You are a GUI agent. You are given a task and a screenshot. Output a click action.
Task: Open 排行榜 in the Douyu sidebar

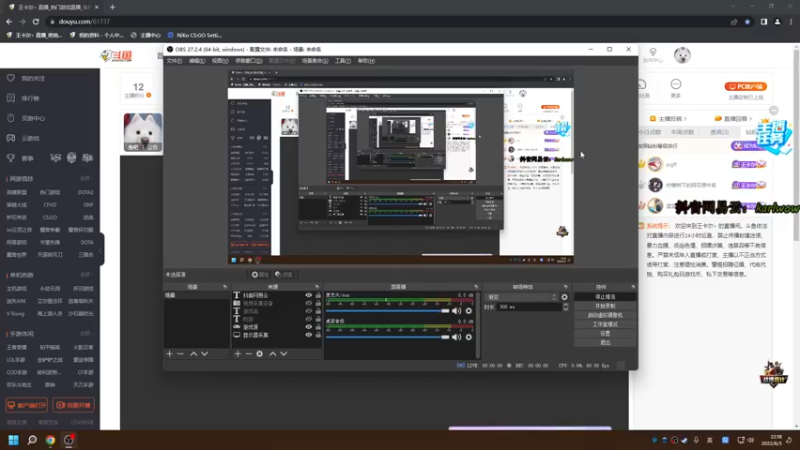click(30, 98)
